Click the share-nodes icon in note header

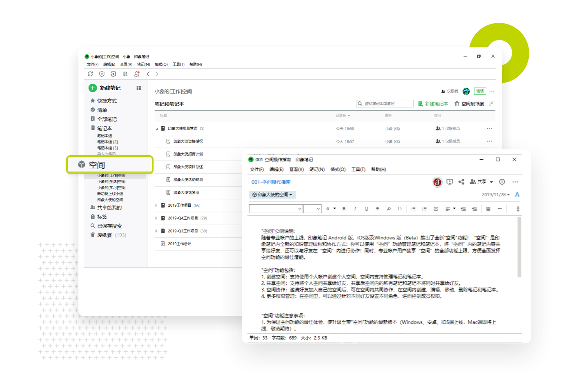[461, 182]
